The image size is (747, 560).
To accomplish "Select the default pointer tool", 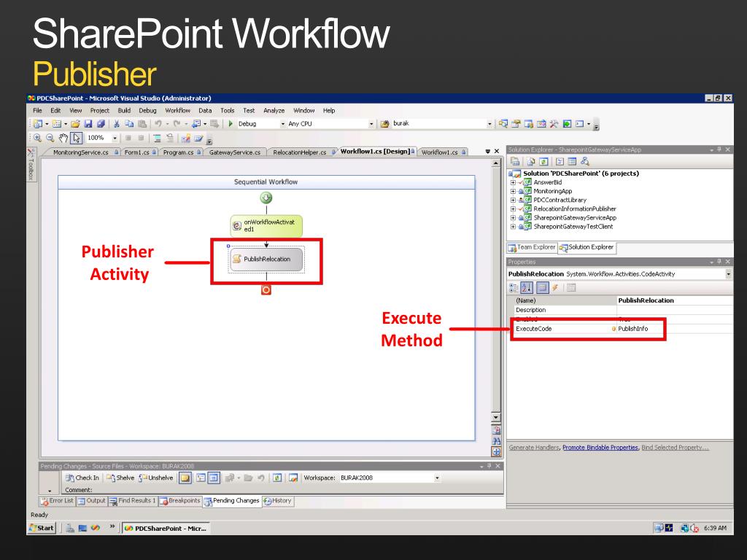I will pyautogui.click(x=76, y=138).
